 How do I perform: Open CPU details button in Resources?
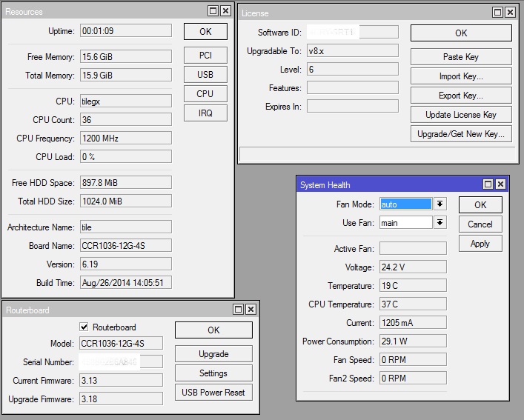[x=205, y=94]
